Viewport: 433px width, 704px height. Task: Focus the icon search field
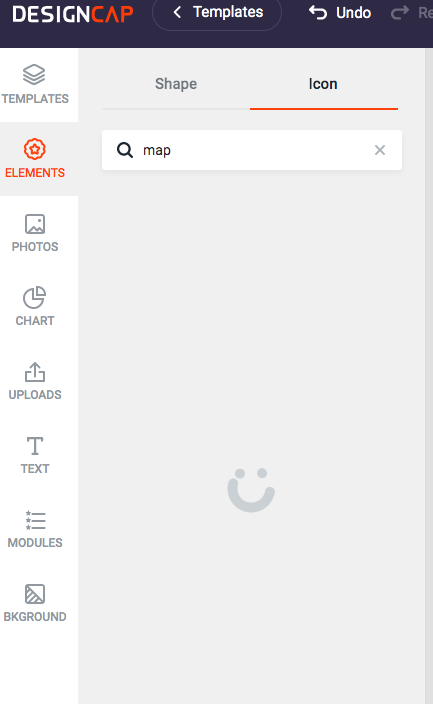(252, 150)
